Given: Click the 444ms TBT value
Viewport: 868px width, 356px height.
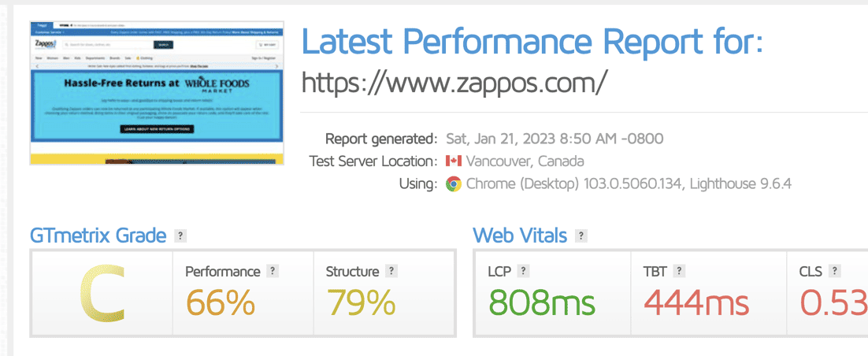Looking at the screenshot, I should (x=696, y=302).
